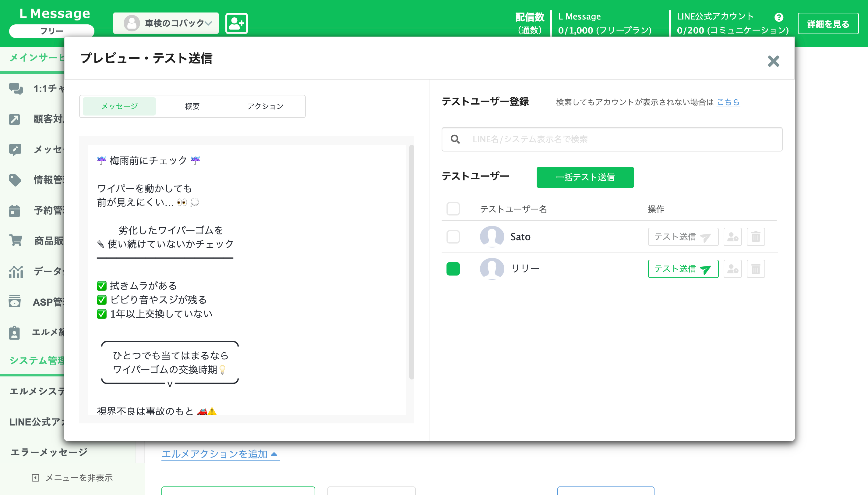Image resolution: width=868 pixels, height=495 pixels.
Task: Click the 拭きムラがある checklist line
Action: tap(137, 286)
